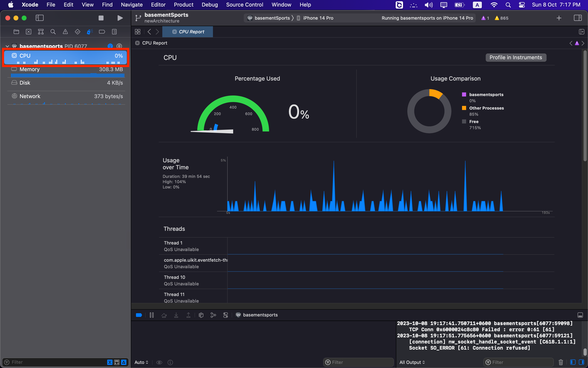This screenshot has width=588, height=368.
Task: Show the 865 yellow warnings
Action: (x=501, y=18)
